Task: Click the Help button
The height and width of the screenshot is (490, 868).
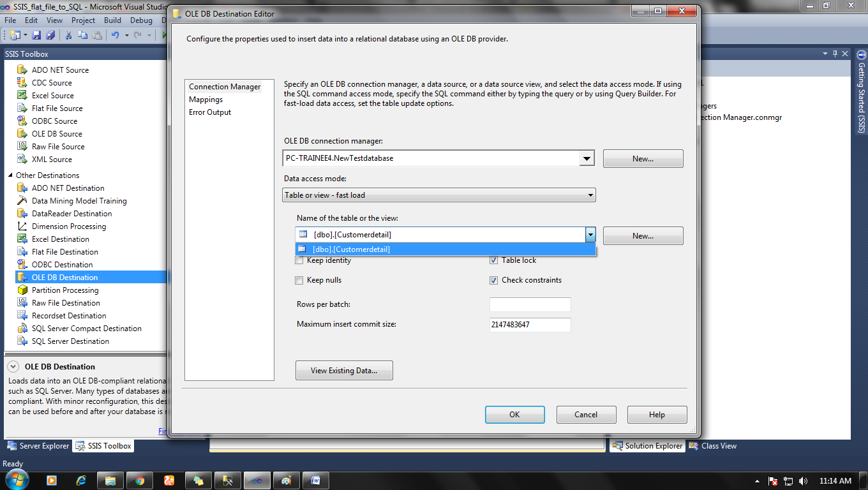Action: tap(657, 415)
